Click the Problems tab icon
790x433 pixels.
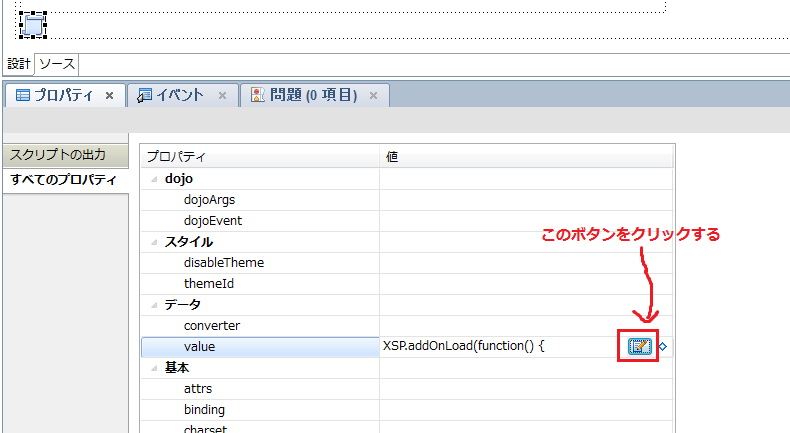[x=257, y=94]
